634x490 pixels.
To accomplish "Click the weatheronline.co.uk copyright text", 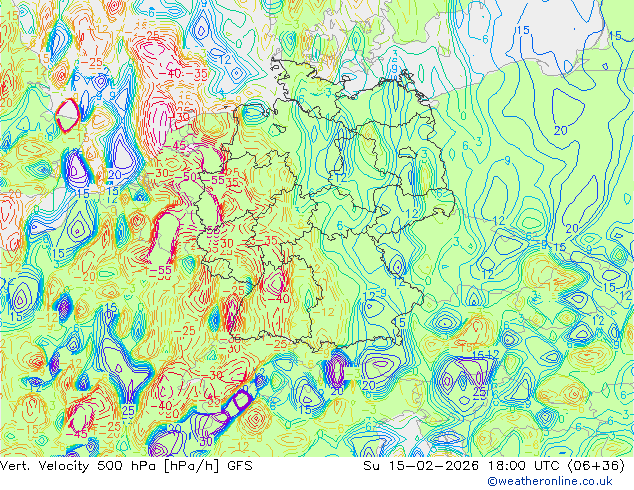I will [x=550, y=481].
